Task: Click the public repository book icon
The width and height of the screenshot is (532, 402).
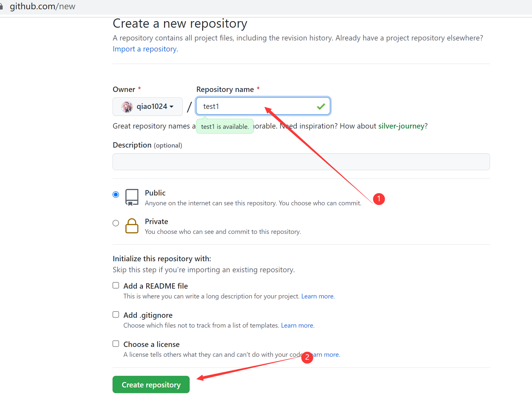Action: pos(132,197)
